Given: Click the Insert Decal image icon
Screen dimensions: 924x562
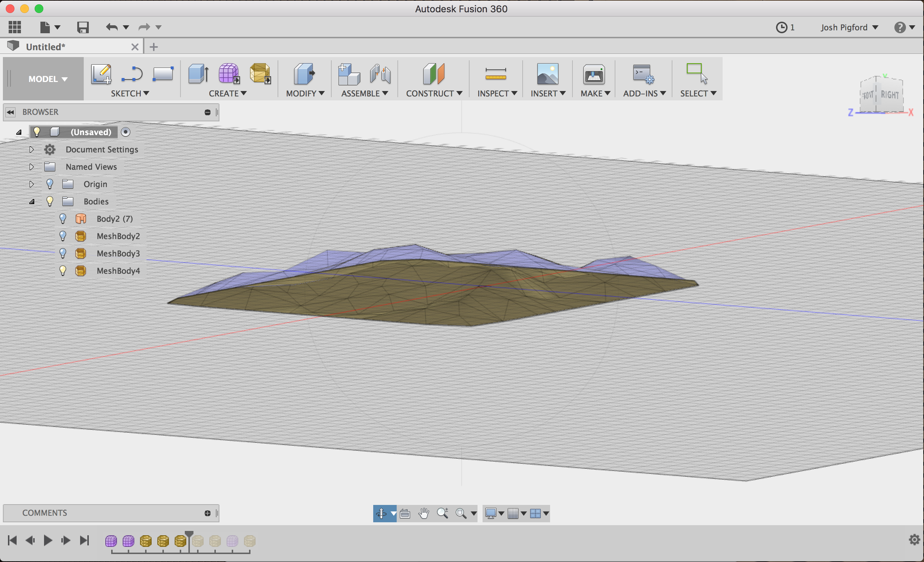Looking at the screenshot, I should click(x=548, y=74).
